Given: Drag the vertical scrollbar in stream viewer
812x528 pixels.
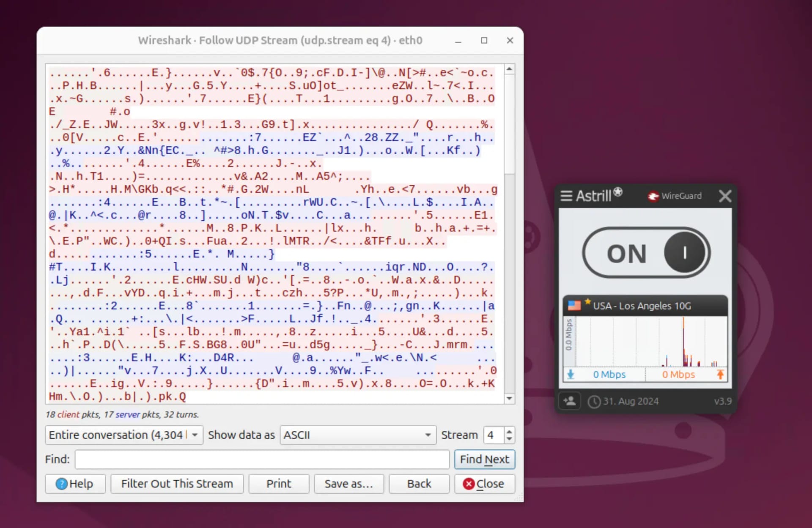Looking at the screenshot, I should (508, 118).
